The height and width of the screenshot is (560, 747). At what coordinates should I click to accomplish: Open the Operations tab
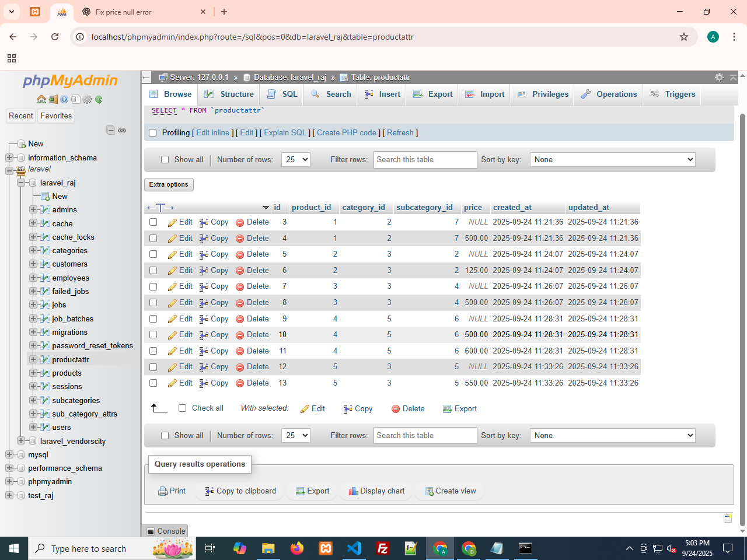coord(609,94)
